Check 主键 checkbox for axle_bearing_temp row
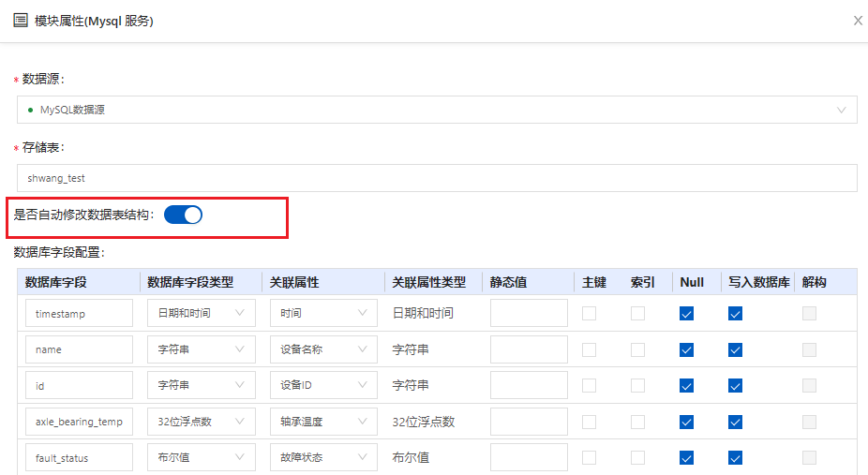The image size is (868, 475). point(589,422)
